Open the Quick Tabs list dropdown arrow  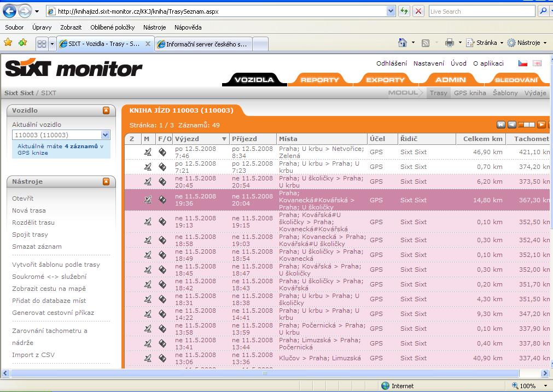[x=52, y=44]
